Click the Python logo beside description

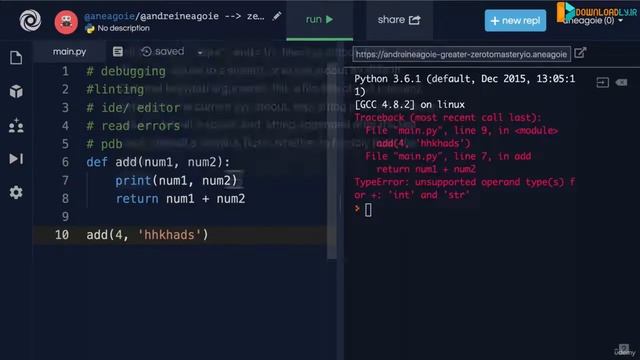coord(89,29)
